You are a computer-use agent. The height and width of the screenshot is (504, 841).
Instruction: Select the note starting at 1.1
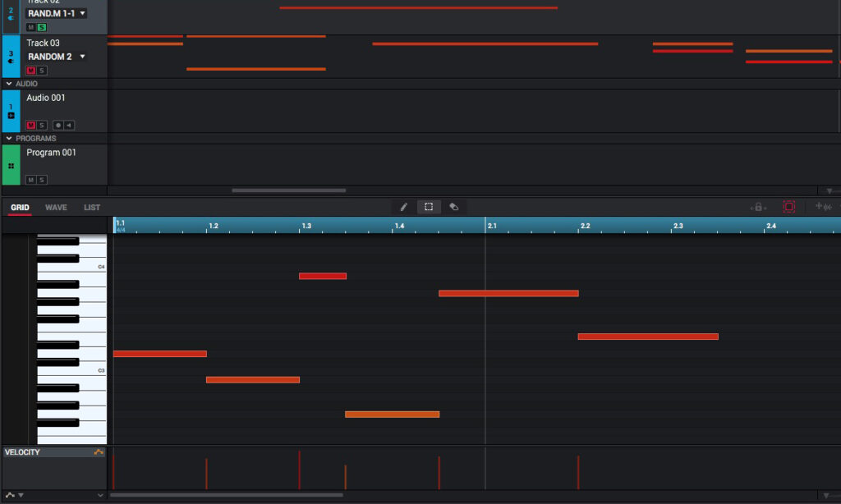[x=160, y=354]
